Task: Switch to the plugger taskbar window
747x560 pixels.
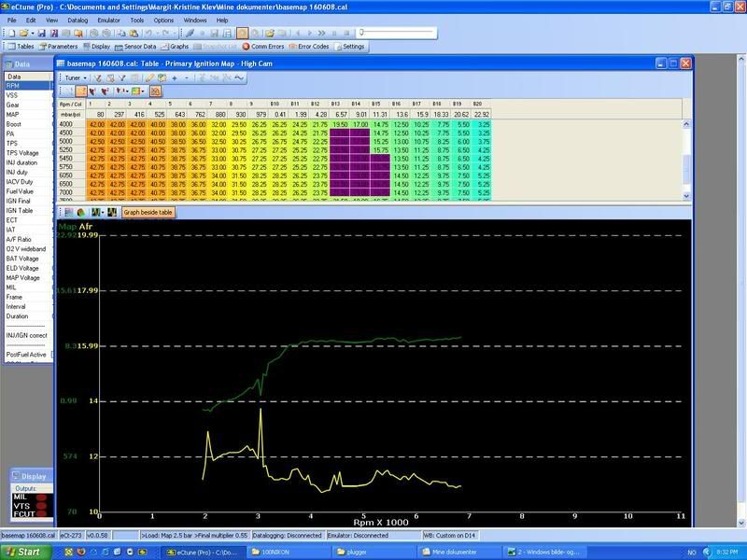Action: [373, 552]
